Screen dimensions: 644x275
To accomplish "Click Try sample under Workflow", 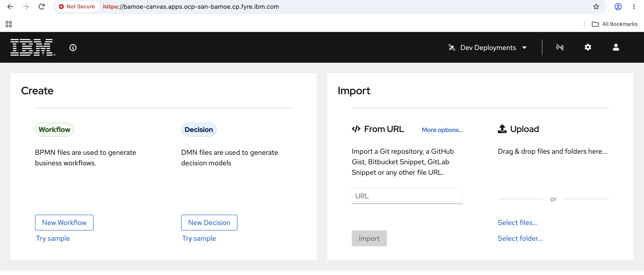I will (53, 238).
